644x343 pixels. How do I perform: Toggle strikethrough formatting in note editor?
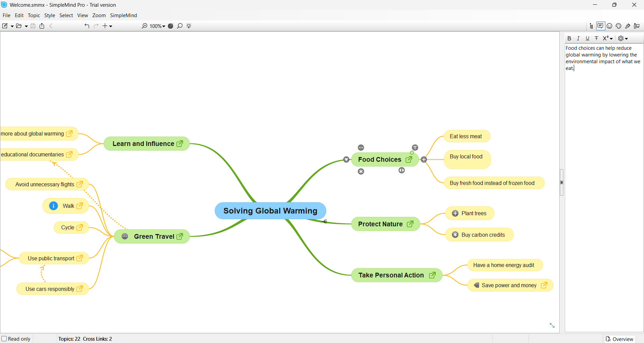[x=596, y=38]
